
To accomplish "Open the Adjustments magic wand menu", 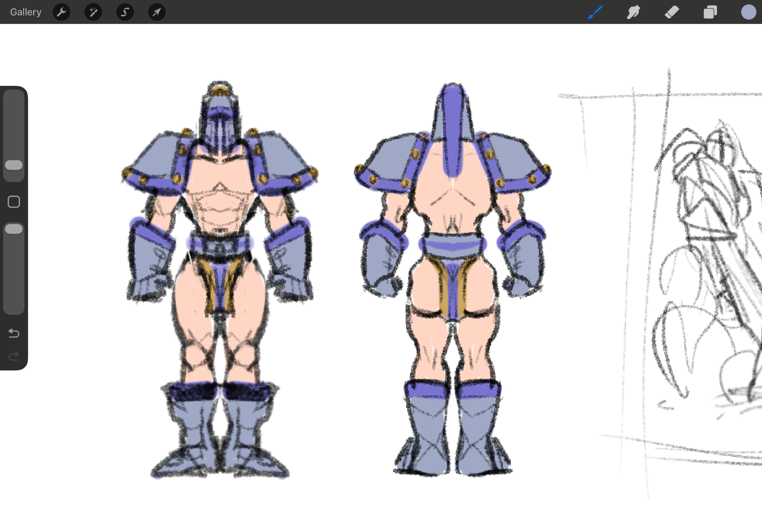I will coord(93,12).
